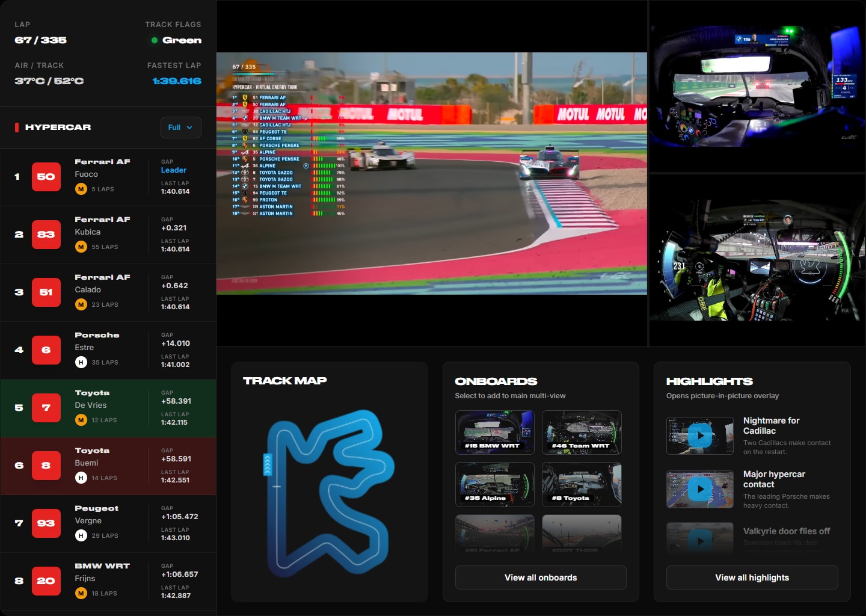Viewport: 866px width, 616px height.
Task: Toggle the #15 BMW WRT onboard feed
Action: tap(494, 432)
